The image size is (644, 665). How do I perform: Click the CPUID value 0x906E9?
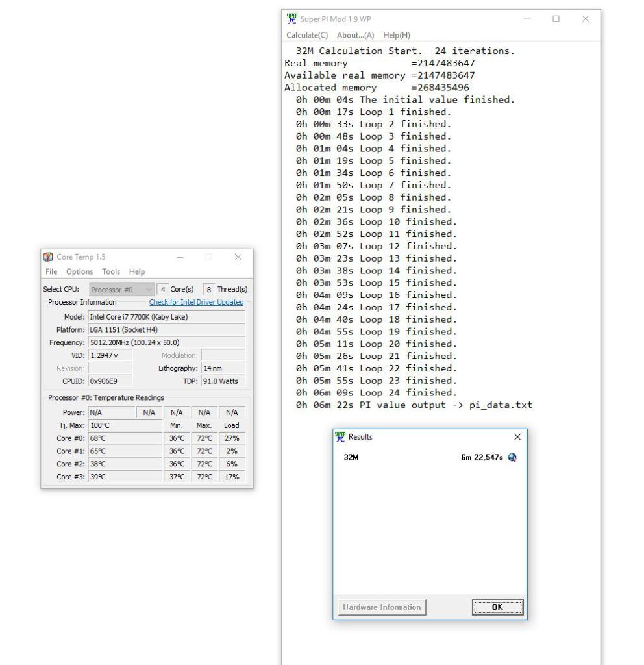[x=110, y=381]
